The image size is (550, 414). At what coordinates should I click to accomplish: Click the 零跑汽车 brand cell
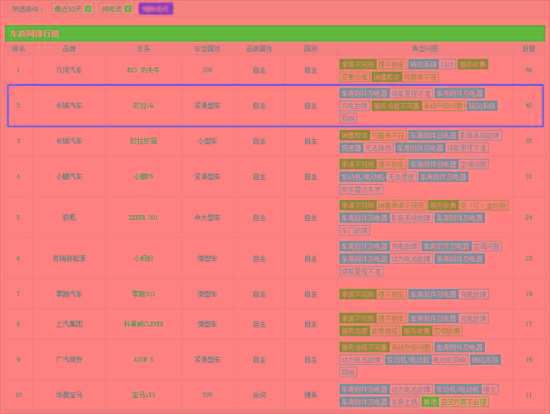pos(69,294)
